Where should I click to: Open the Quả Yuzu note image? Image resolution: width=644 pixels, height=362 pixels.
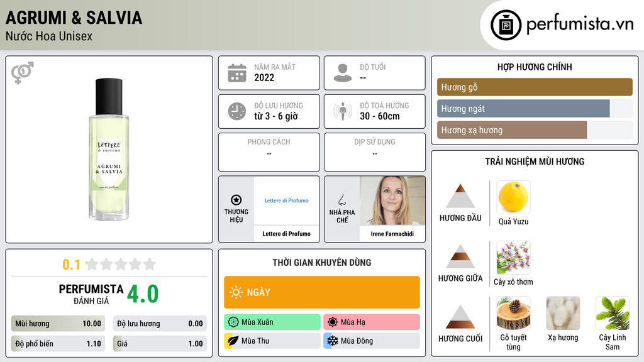click(513, 197)
